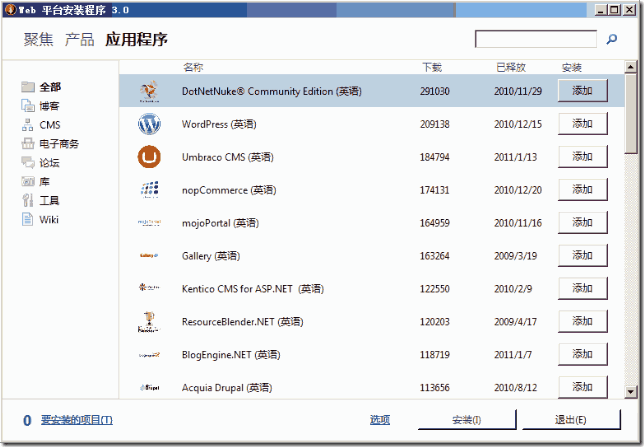Click the Web Platform Installer title icon
The width and height of the screenshot is (644, 447).
(x=10, y=9)
